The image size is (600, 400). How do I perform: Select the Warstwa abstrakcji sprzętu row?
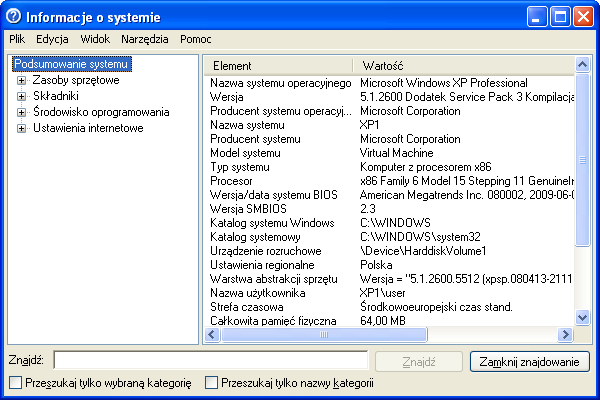tap(389, 279)
